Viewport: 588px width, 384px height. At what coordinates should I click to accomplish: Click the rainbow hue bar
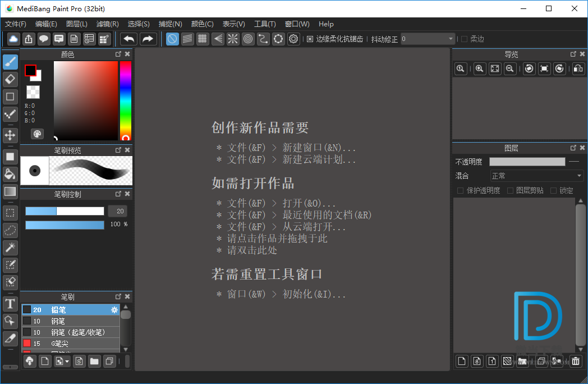(125, 100)
